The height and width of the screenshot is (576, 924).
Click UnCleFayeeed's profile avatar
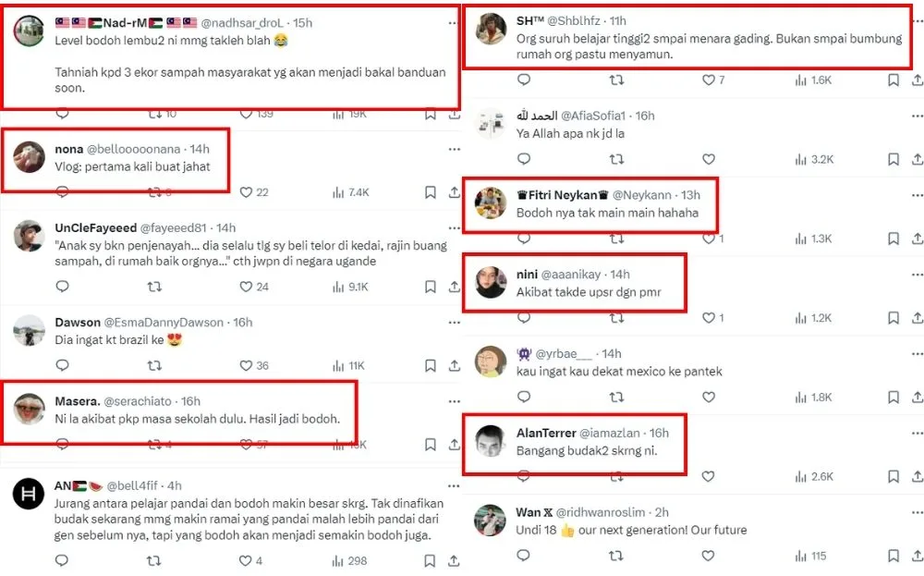point(30,237)
